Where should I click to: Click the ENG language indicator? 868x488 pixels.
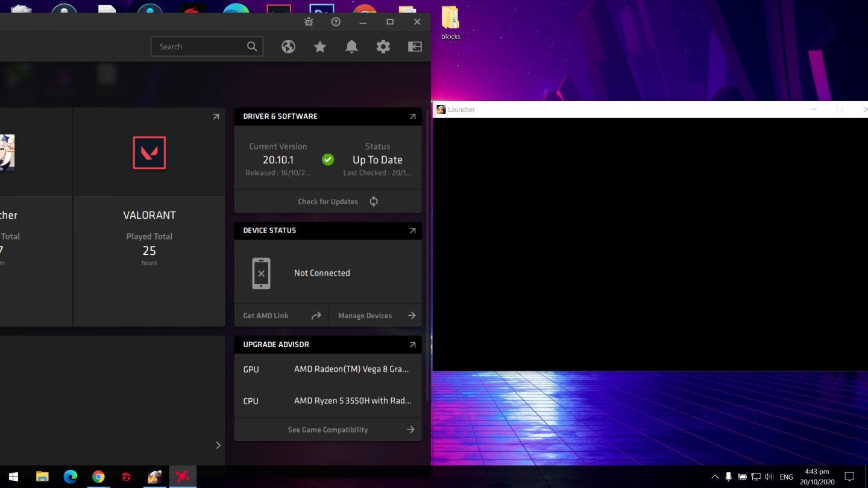coord(786,477)
